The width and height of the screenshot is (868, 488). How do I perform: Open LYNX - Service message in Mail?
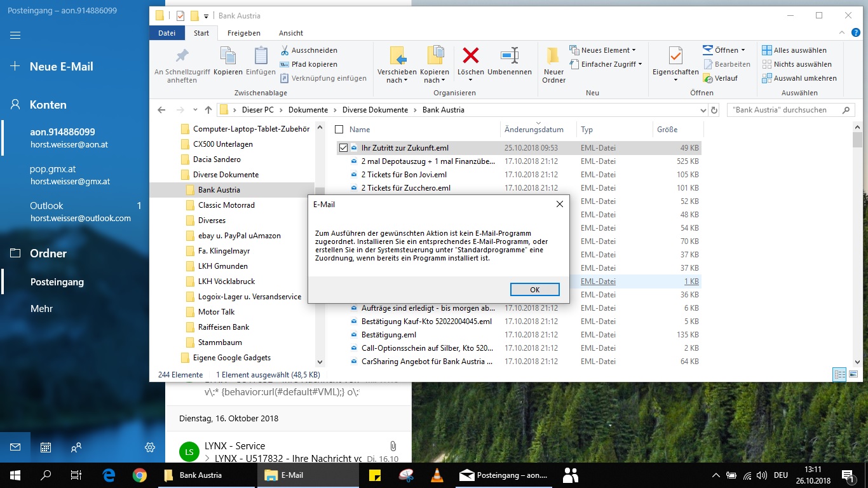point(288,452)
